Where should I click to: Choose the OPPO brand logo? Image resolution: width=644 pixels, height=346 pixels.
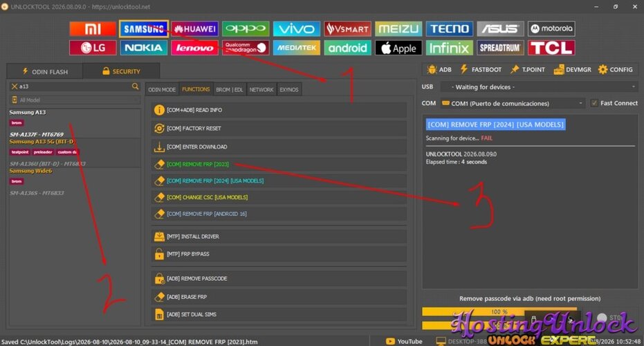click(x=246, y=29)
